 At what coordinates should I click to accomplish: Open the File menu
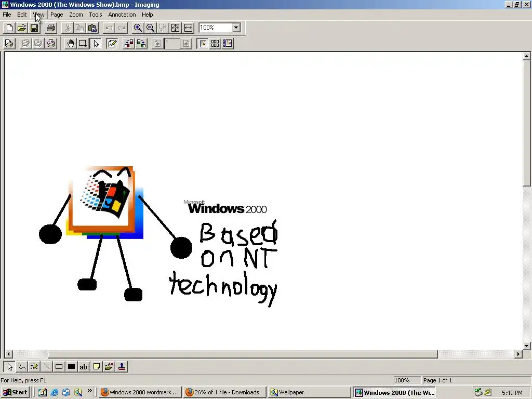coord(7,15)
